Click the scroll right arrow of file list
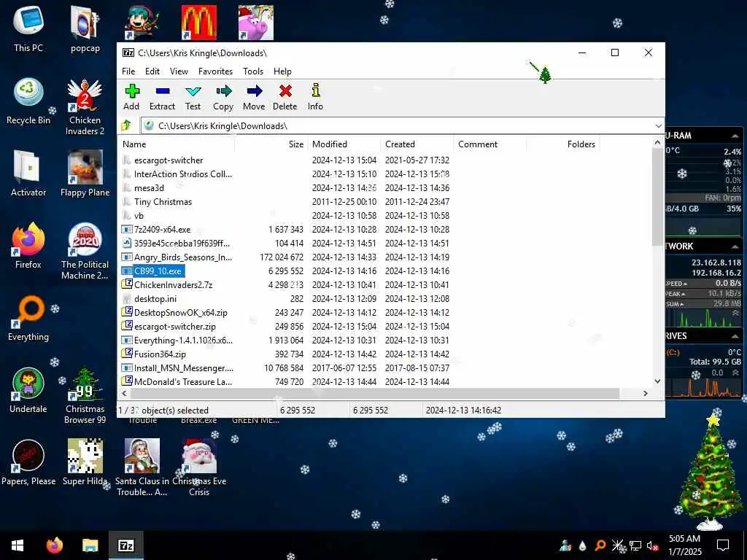The width and height of the screenshot is (747, 560). coord(646,393)
